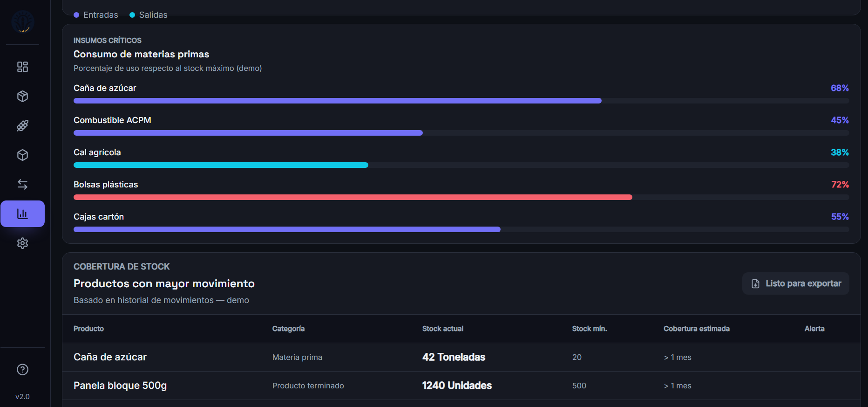Open the help question mark icon
This screenshot has width=868, height=407.
22,370
